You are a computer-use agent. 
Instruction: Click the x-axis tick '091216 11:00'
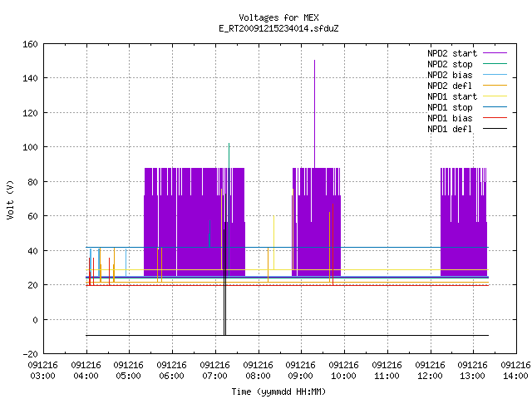(x=387, y=371)
